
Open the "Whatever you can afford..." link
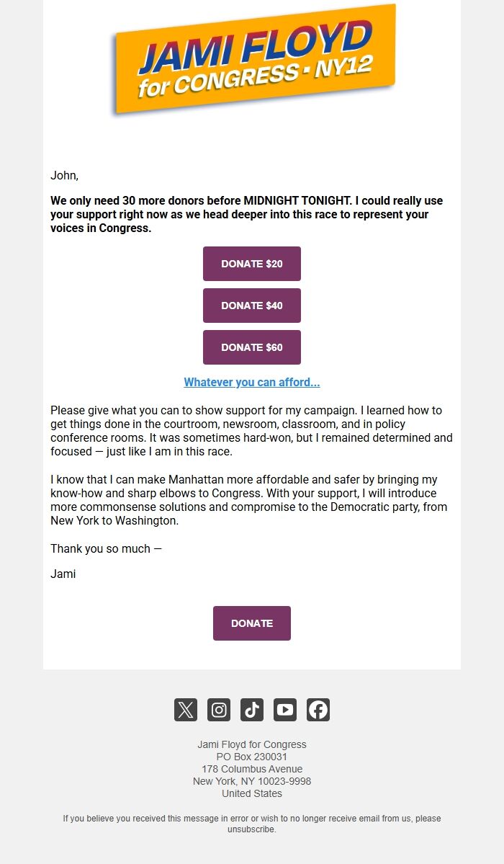click(252, 382)
